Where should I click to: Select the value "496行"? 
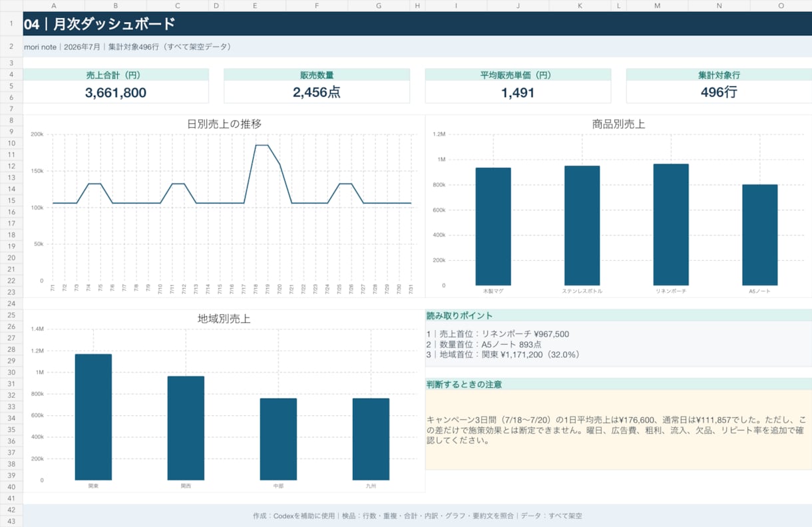[719, 92]
